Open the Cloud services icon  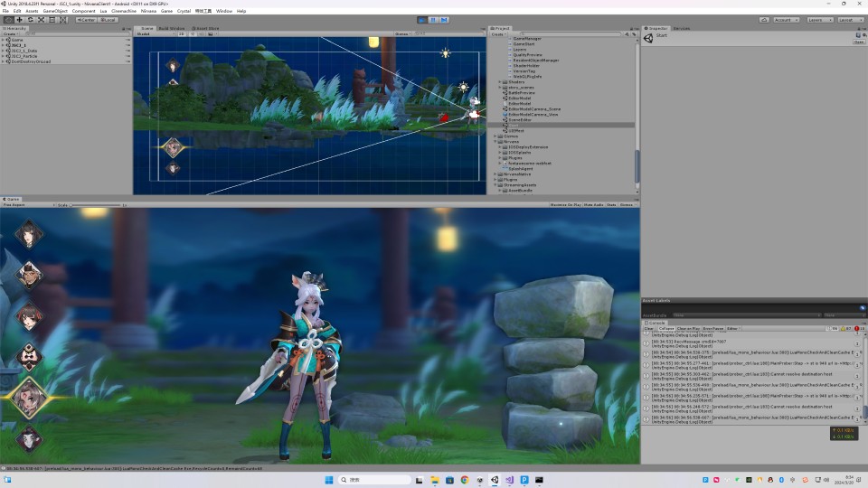(764, 19)
